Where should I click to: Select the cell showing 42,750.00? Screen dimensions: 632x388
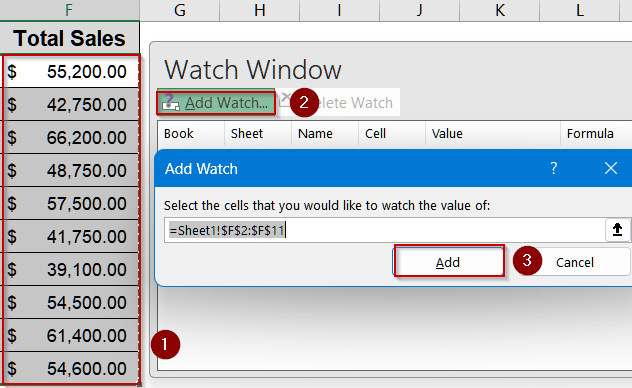click(x=70, y=105)
